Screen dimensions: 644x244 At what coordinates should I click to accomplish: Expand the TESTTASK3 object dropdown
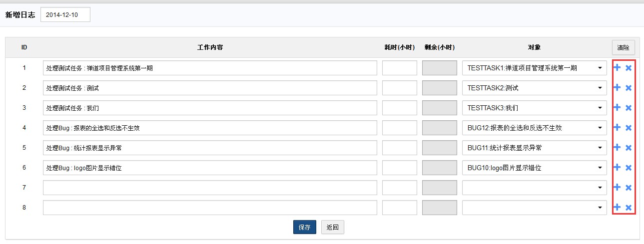click(x=534, y=108)
